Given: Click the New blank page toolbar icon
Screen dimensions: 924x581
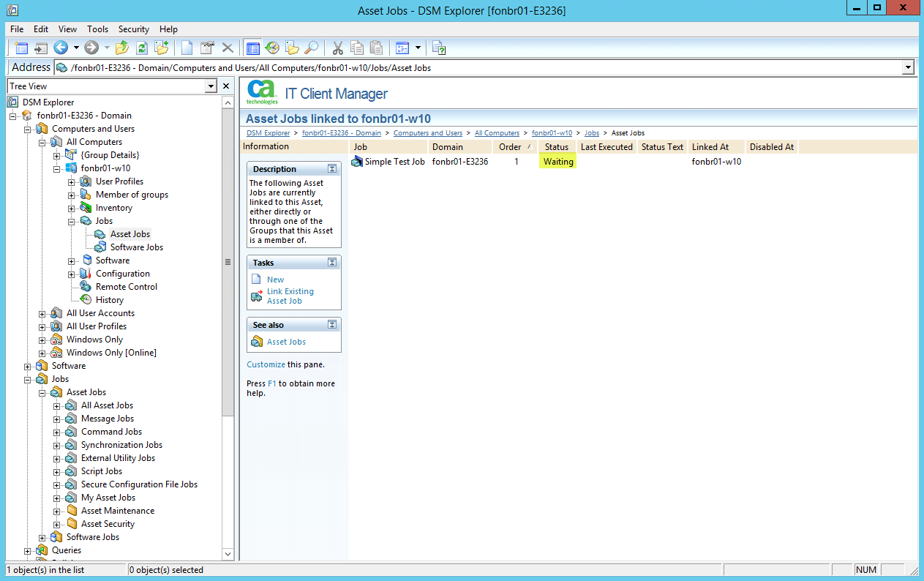Looking at the screenshot, I should click(x=187, y=48).
